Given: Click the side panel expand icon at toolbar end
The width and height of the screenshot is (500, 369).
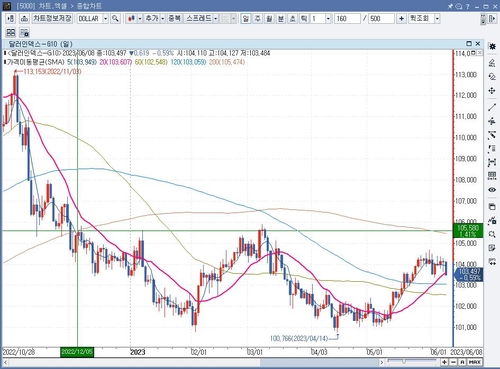Looking at the screenshot, I should pyautogui.click(x=492, y=19).
